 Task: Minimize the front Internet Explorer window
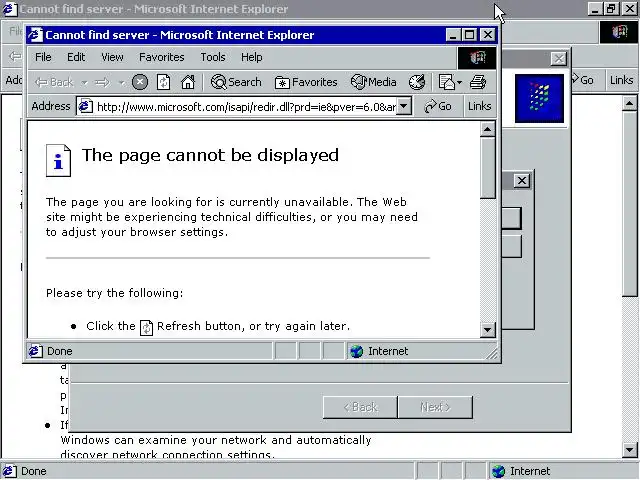click(x=453, y=35)
